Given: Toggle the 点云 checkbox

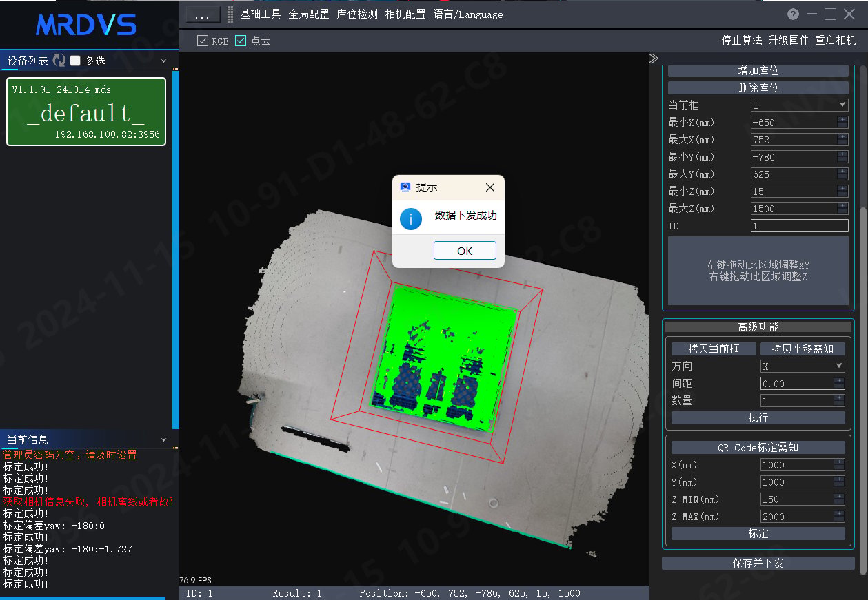Looking at the screenshot, I should (241, 41).
